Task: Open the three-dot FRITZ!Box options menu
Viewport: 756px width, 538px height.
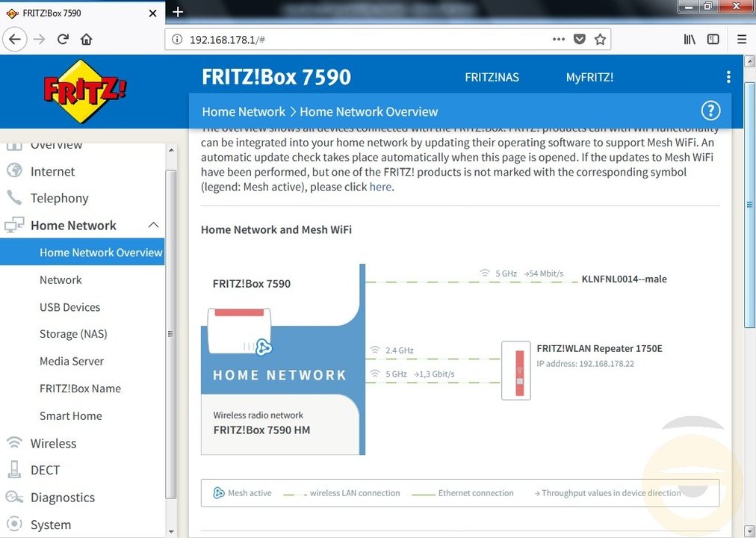Action: 728,77
